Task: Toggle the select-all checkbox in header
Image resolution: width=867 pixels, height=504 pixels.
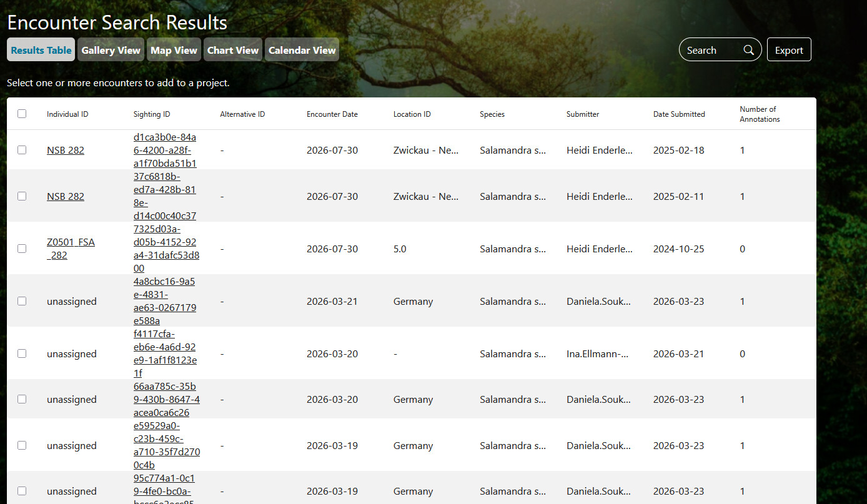Action: pyautogui.click(x=22, y=114)
